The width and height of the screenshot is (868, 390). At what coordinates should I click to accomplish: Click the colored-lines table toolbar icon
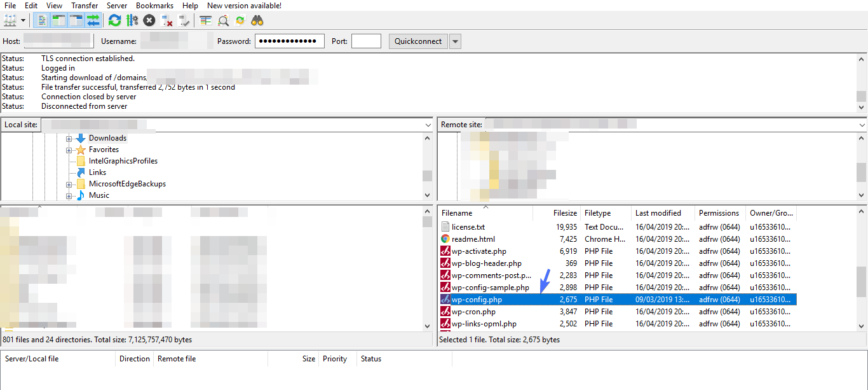coord(205,20)
